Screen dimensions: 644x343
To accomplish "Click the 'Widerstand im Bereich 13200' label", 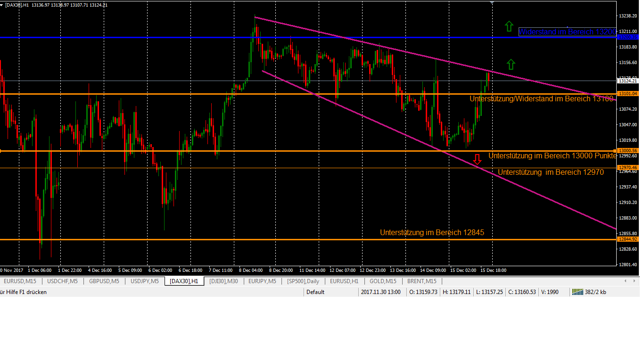I will tap(567, 32).
